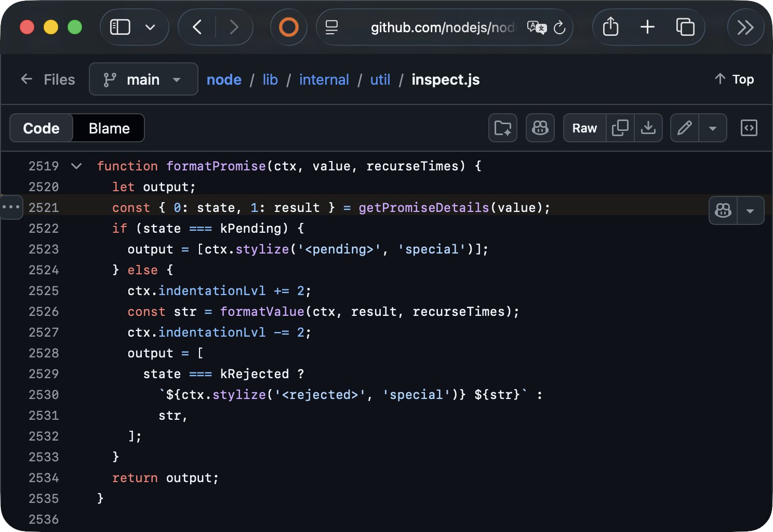Viewport: 773px width, 532px height.
Task: Copy raw file contents
Action: [x=620, y=128]
